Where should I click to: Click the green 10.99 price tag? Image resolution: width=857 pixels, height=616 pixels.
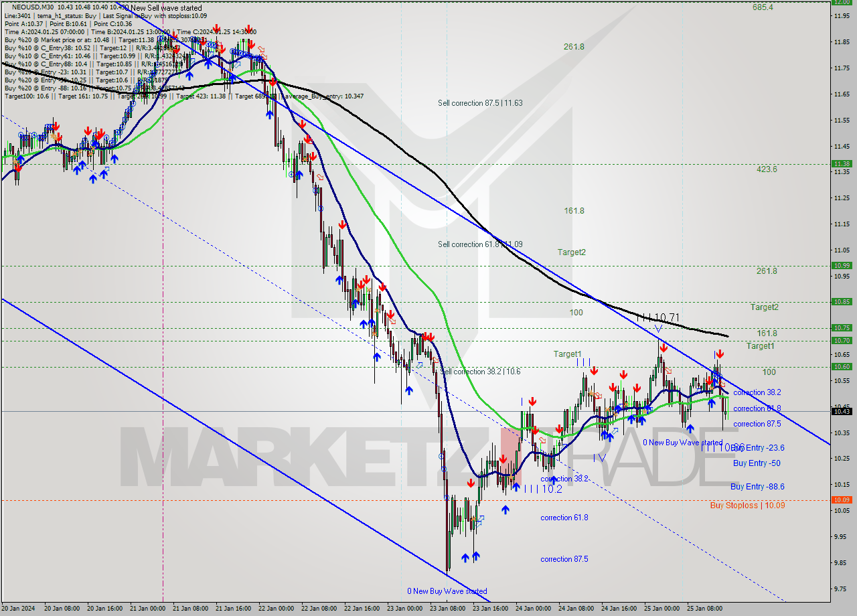point(842,266)
